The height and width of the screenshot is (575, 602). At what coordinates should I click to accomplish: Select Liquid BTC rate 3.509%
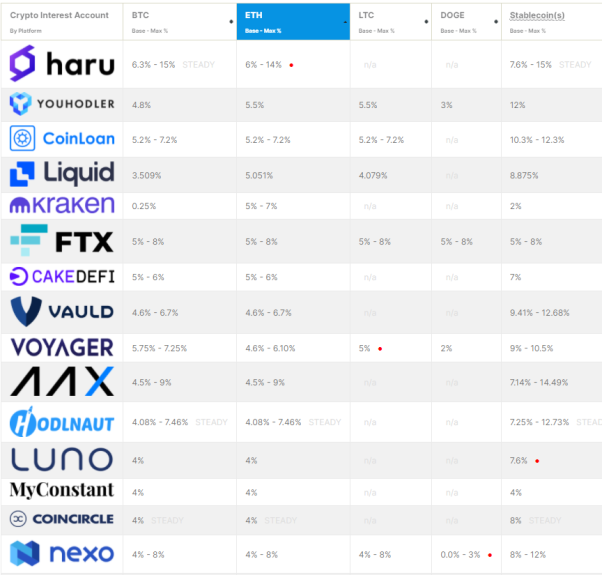pos(146,175)
